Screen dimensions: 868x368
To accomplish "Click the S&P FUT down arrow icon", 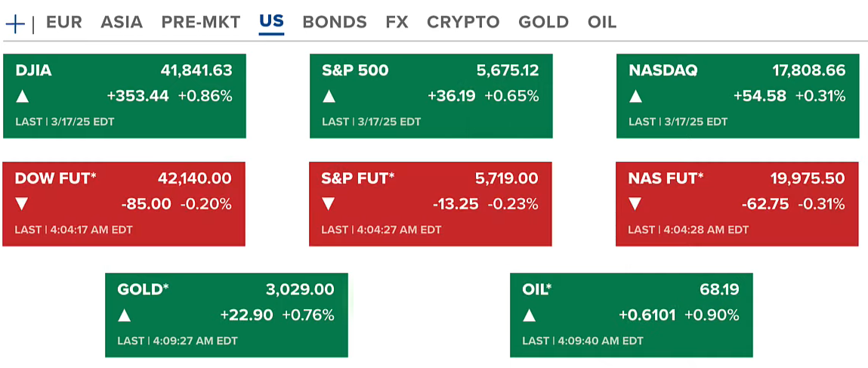I will pyautogui.click(x=329, y=204).
